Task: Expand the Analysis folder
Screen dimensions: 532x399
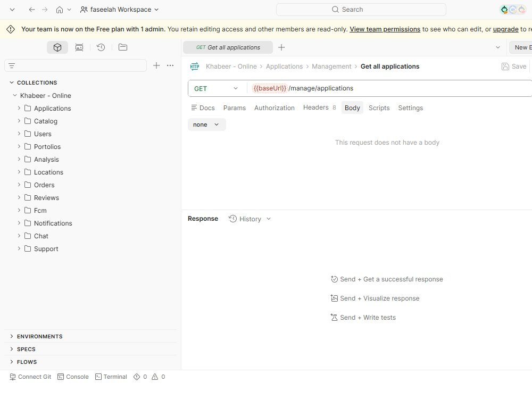Action: pos(19,159)
